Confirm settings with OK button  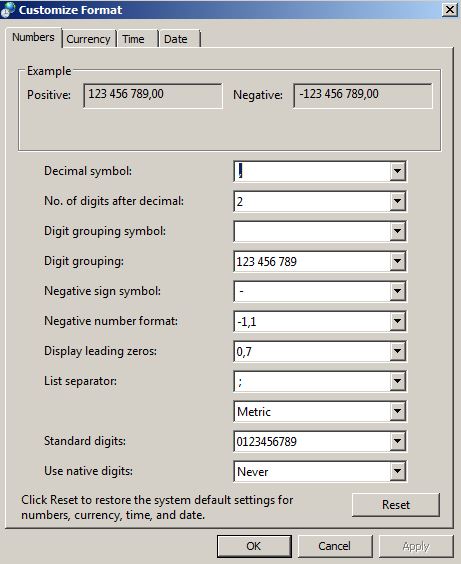254,546
